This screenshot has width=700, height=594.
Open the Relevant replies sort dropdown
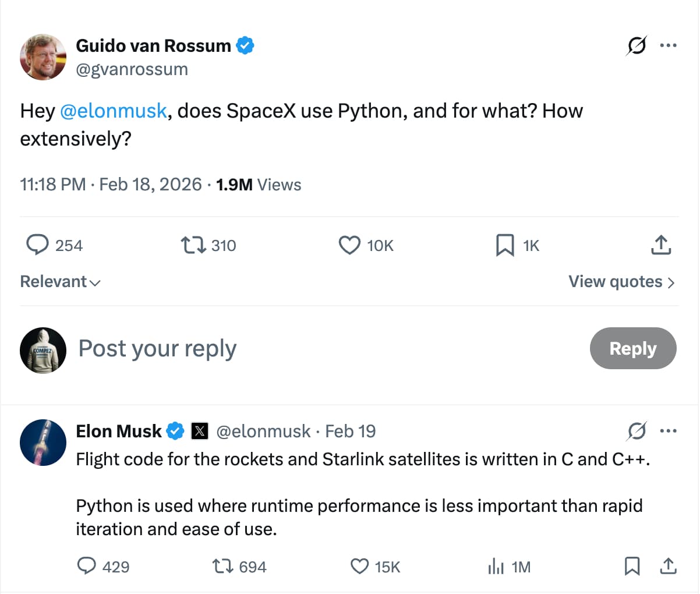click(x=60, y=281)
